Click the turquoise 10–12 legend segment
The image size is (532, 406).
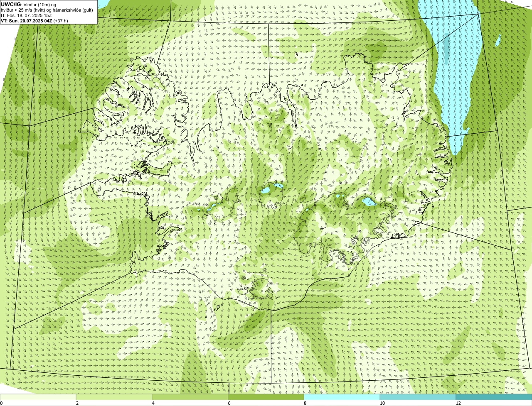click(418, 397)
